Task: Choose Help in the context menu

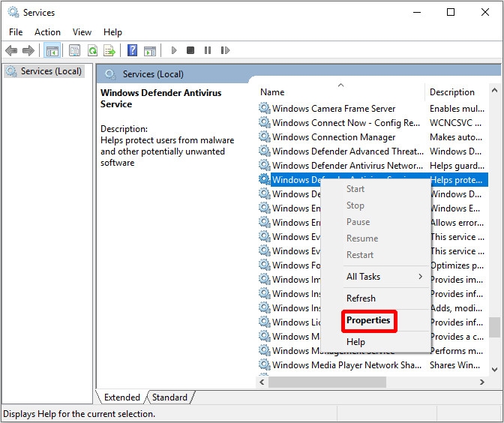Action: (x=355, y=342)
